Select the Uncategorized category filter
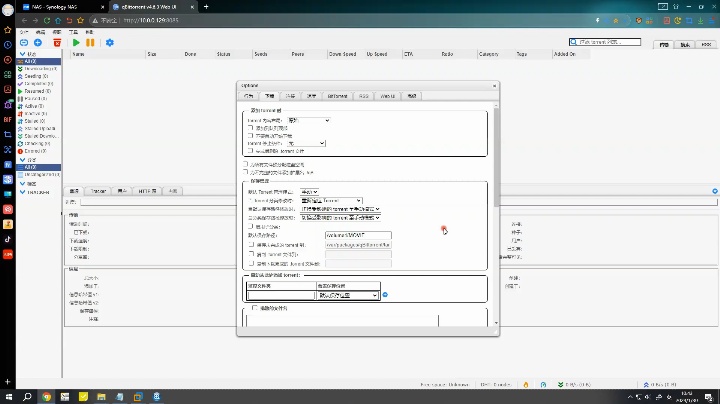720x404 pixels. [x=39, y=175]
